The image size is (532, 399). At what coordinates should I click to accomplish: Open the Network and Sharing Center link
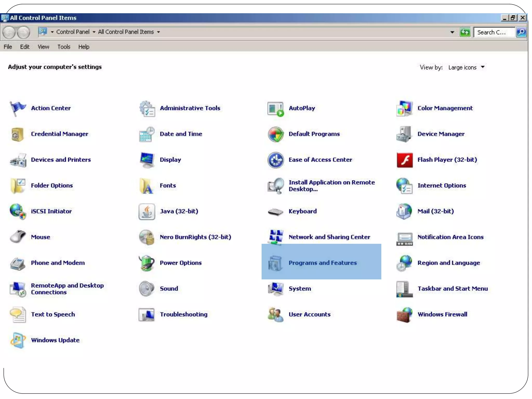[329, 237]
